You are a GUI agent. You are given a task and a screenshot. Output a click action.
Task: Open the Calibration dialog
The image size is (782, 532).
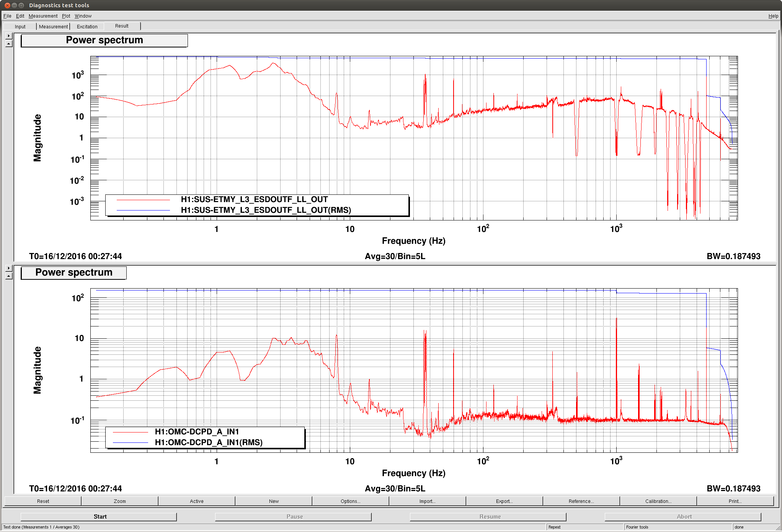(658, 501)
